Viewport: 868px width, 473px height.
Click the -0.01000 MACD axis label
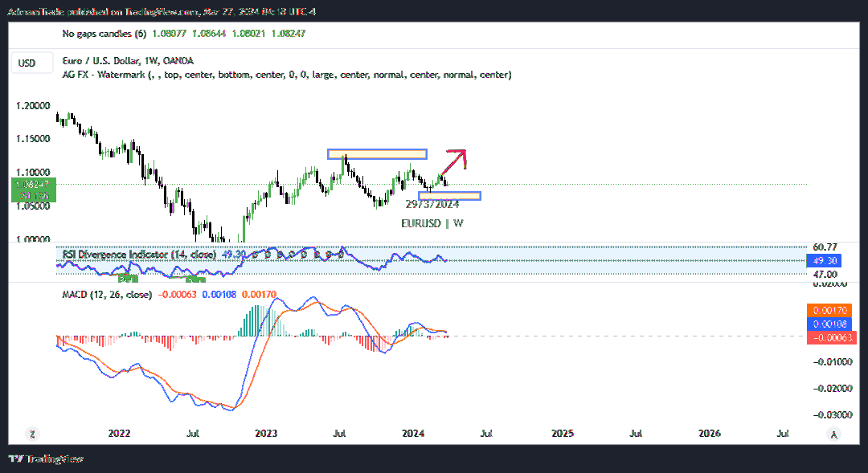833,362
